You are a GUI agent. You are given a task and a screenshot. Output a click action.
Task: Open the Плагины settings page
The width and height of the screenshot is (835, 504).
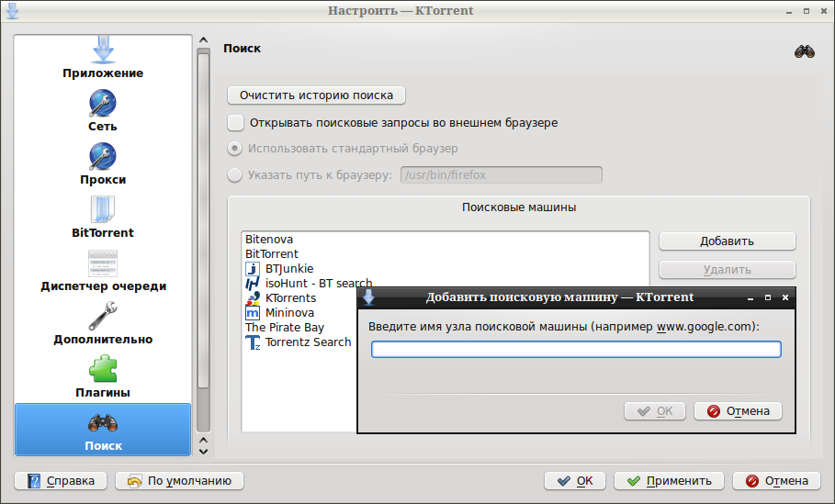103,376
